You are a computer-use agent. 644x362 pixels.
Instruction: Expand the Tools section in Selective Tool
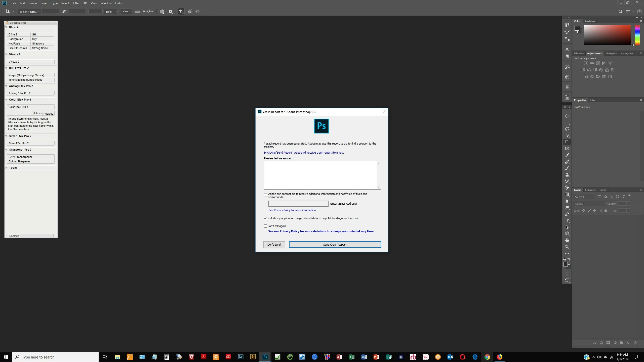(x=7, y=168)
